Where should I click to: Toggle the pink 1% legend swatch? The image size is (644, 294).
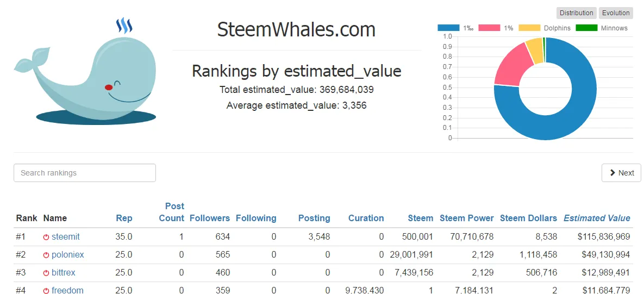(489, 28)
